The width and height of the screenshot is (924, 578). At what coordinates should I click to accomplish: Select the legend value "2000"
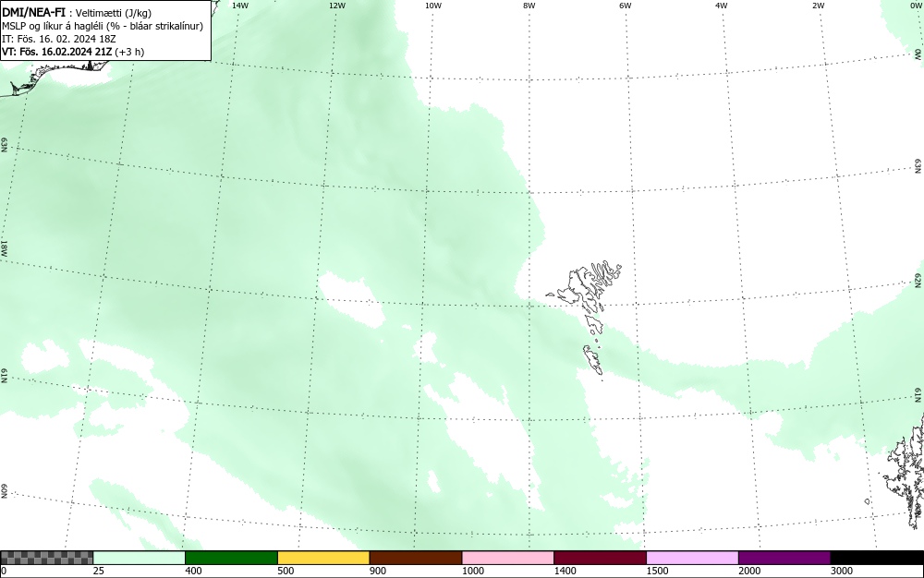[749, 571]
